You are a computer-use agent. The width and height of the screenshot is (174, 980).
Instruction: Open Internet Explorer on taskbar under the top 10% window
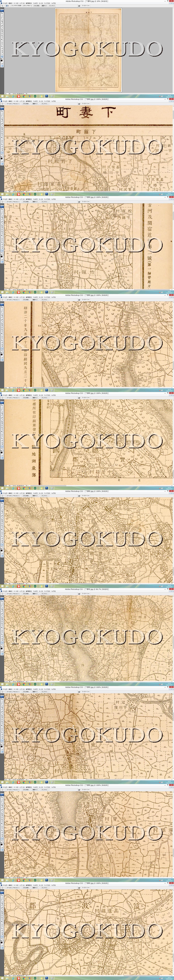point(13,96)
